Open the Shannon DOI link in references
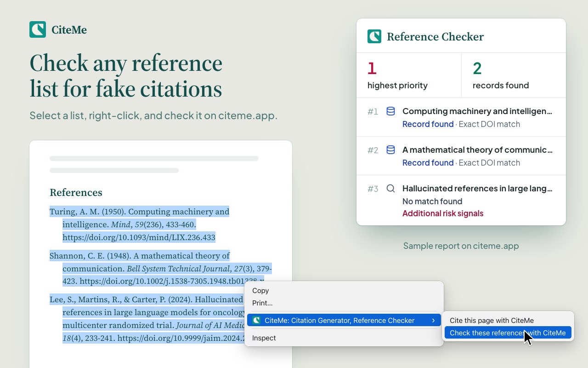The image size is (588, 368). point(172,281)
